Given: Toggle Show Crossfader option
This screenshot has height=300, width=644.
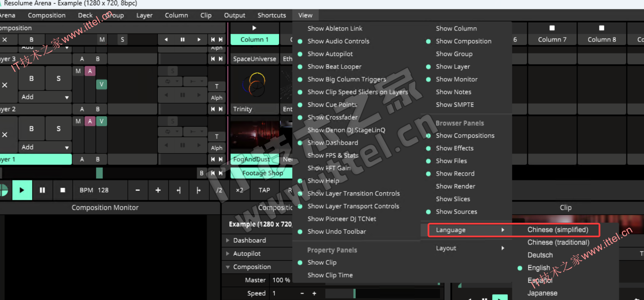Looking at the screenshot, I should 332,117.
